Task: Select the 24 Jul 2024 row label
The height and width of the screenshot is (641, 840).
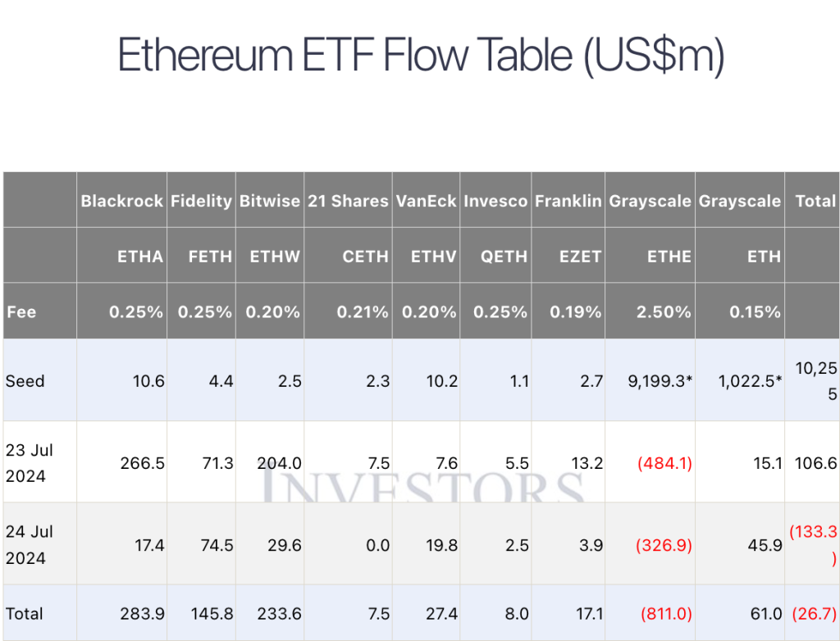Action: click(30, 545)
